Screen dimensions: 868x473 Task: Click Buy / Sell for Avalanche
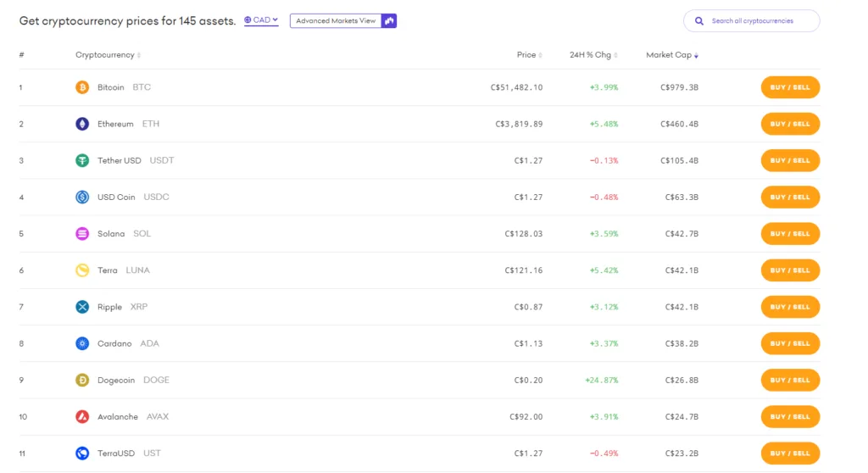click(x=790, y=416)
